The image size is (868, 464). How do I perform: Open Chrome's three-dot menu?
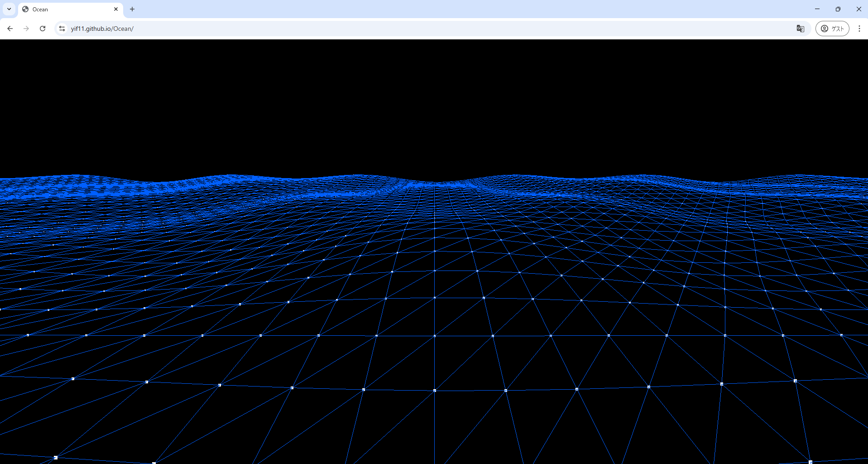[859, 29]
